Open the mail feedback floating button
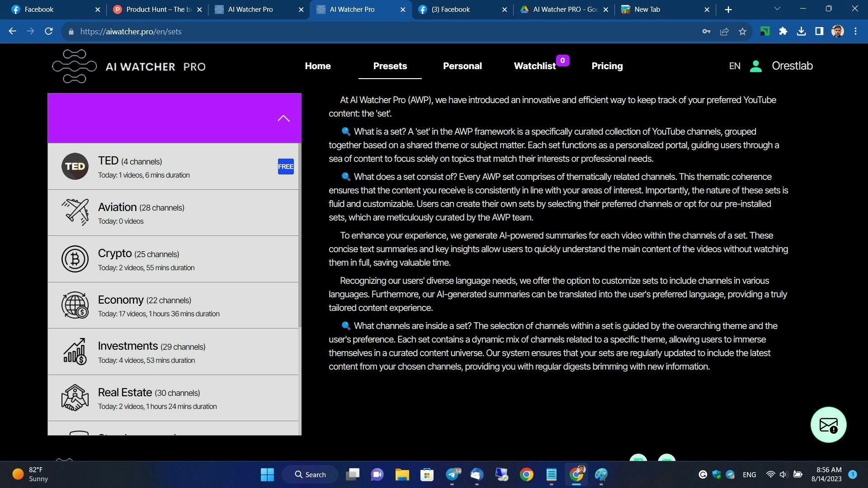Screen dimensions: 868x488 click(828, 425)
